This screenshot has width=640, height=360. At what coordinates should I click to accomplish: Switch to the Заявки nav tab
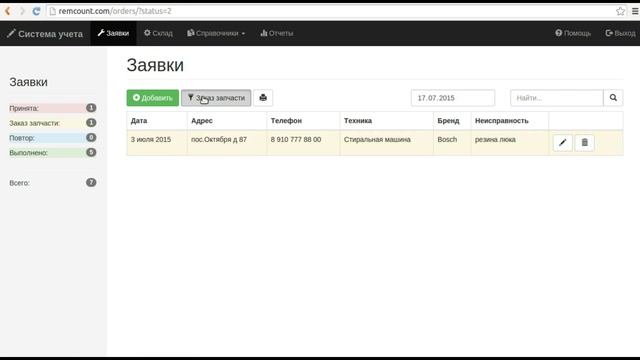click(113, 33)
